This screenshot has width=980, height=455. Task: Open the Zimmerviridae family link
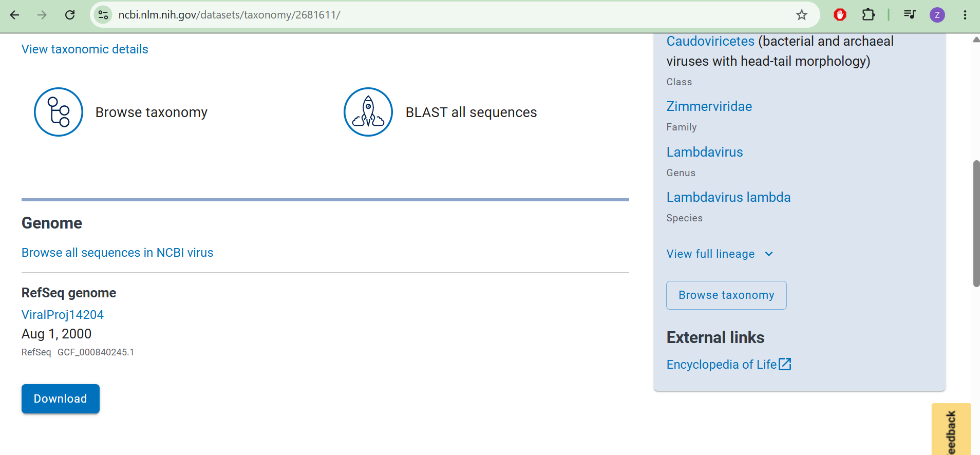[709, 106]
